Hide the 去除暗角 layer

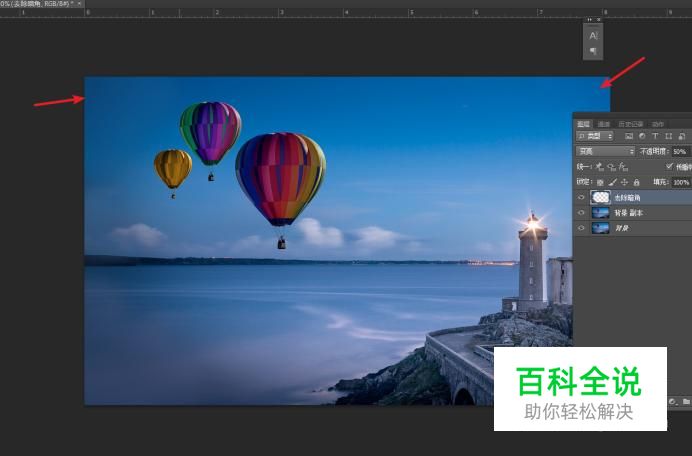581,198
